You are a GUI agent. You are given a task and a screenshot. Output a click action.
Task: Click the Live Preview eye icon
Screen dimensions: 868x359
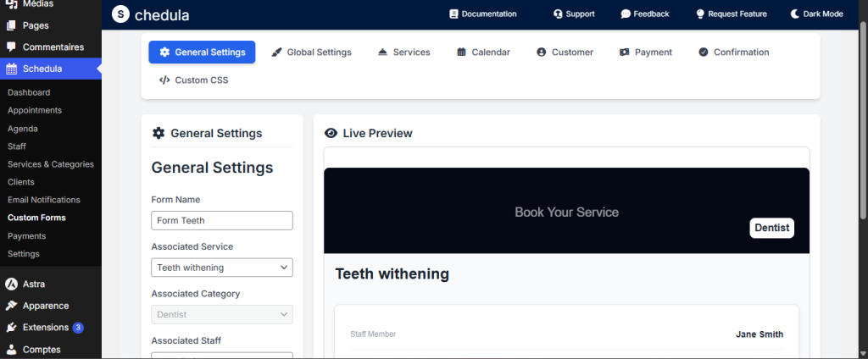[x=331, y=133]
